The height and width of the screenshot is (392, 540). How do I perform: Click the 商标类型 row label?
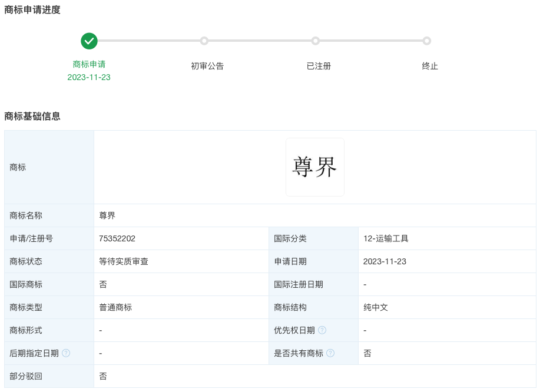pyautogui.click(x=26, y=307)
